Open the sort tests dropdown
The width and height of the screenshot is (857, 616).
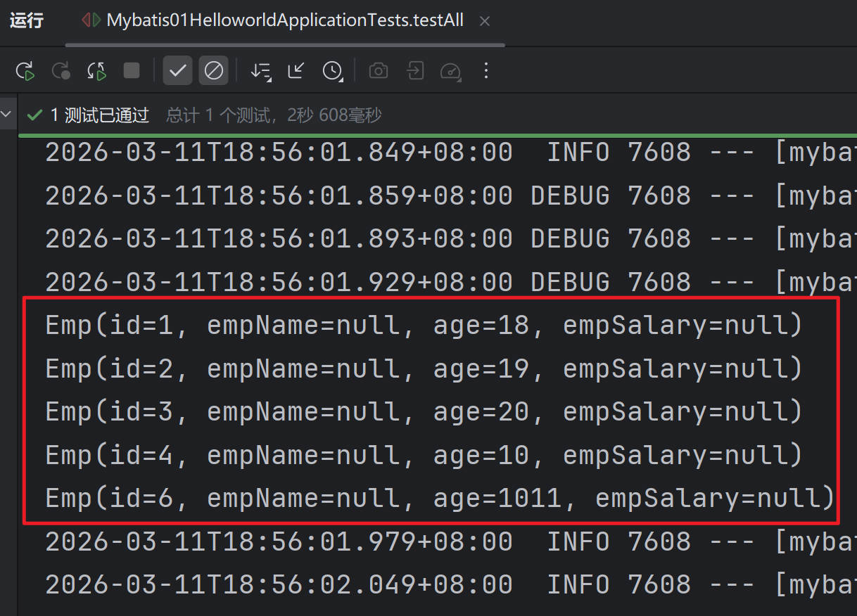pyautogui.click(x=261, y=71)
